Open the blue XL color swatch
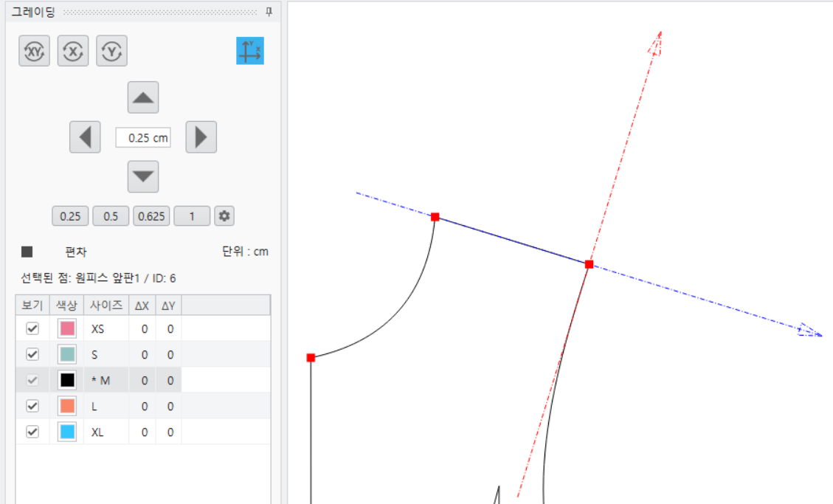 tap(67, 432)
